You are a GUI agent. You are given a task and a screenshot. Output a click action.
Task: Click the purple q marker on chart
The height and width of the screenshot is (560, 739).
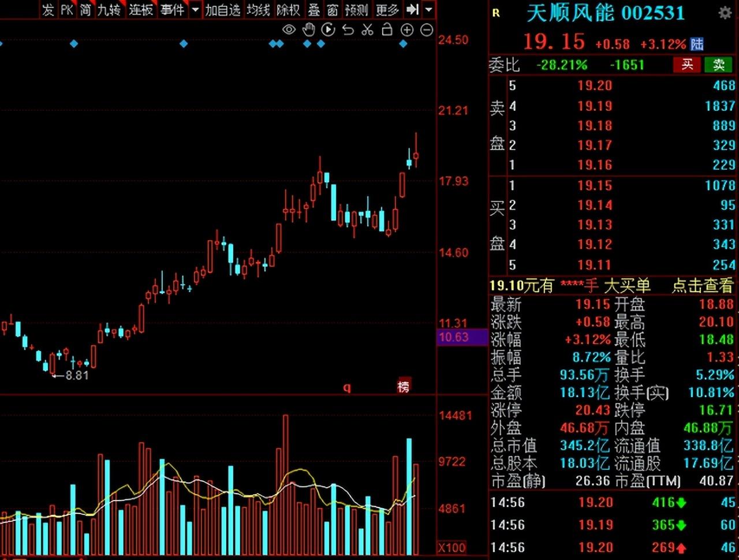coord(347,387)
